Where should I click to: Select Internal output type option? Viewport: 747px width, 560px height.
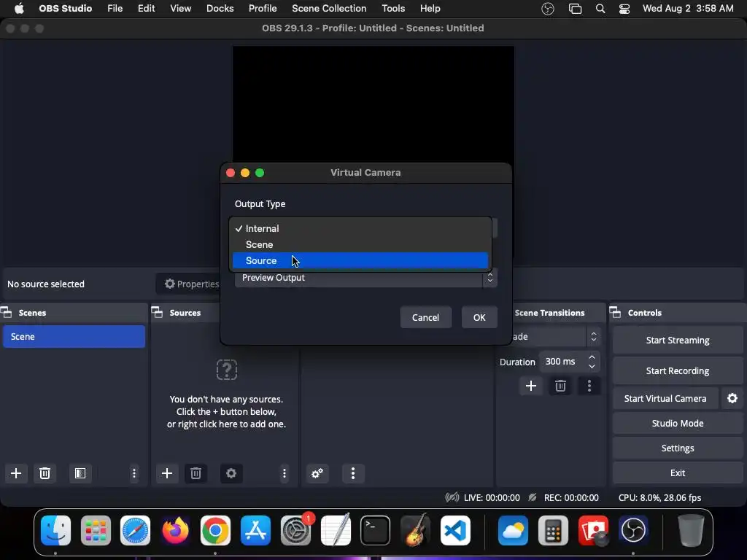[360, 228]
